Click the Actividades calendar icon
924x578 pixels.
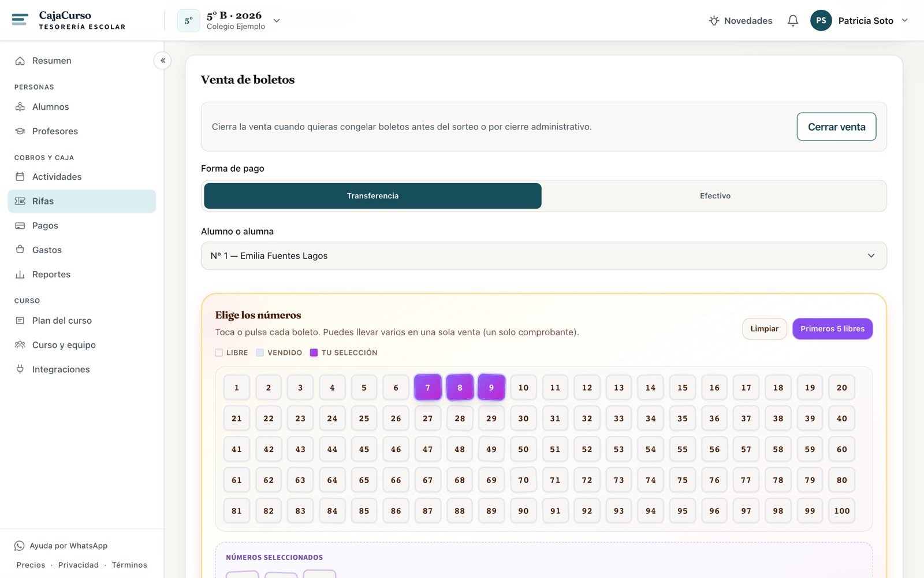tap(20, 177)
